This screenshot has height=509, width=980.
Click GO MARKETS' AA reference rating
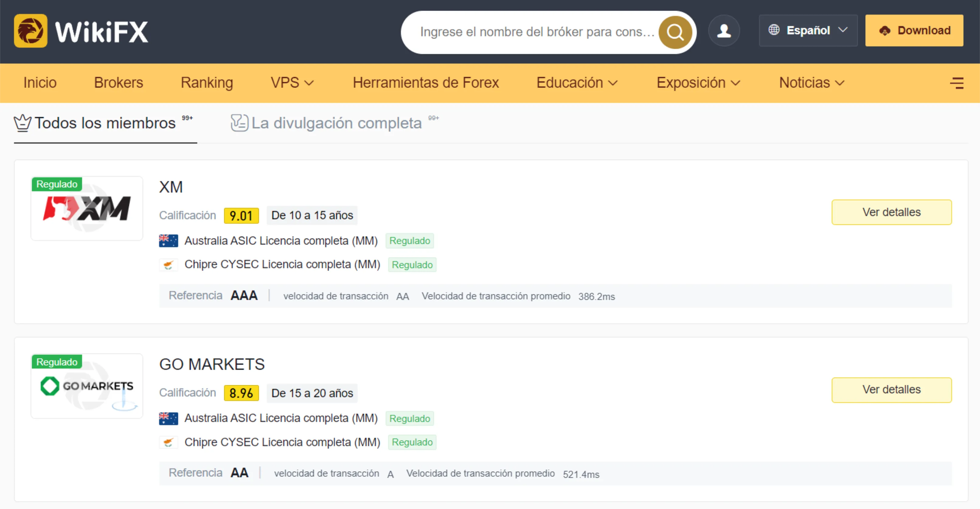click(239, 473)
